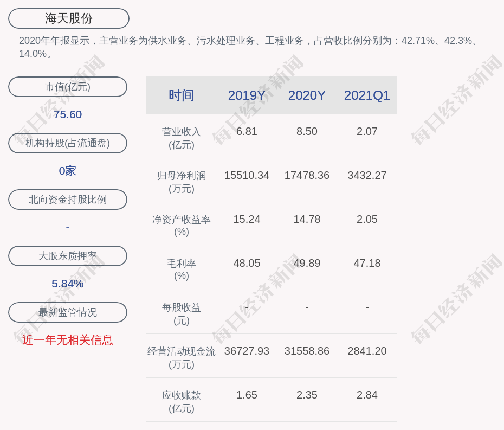Viewport: 504px width, 430px height.
Task: Click net profit value 3432.27
Action: click(x=367, y=175)
